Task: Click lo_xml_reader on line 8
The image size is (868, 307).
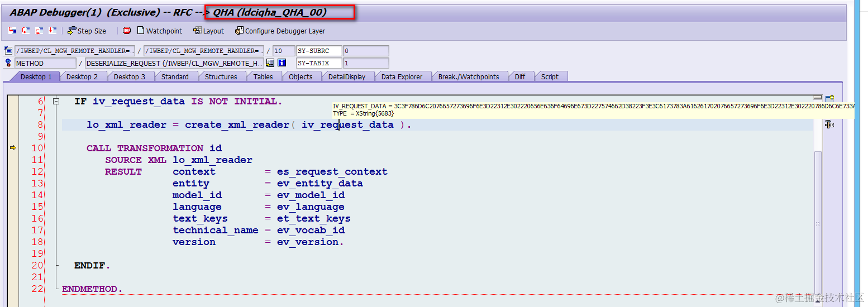Action: coord(127,125)
